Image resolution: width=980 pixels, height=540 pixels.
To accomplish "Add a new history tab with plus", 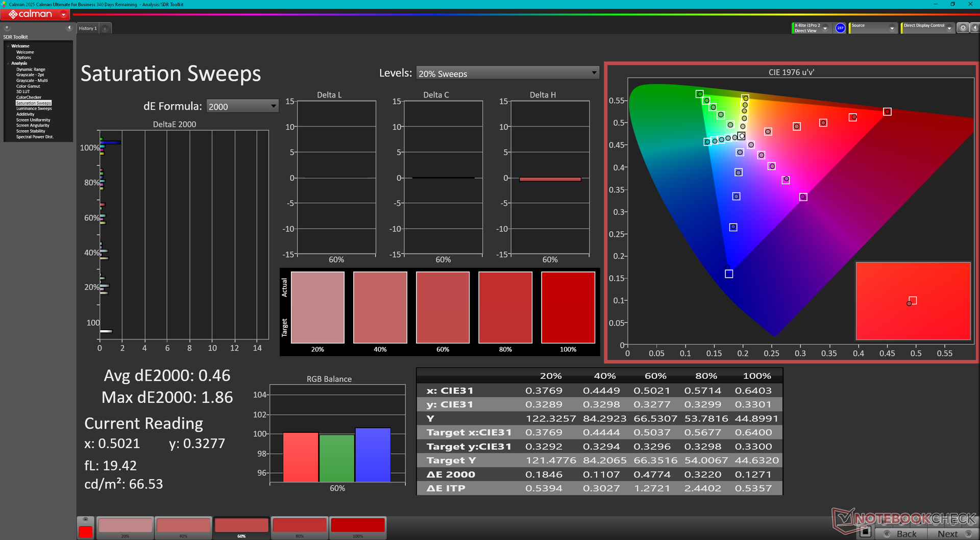I will pyautogui.click(x=105, y=29).
